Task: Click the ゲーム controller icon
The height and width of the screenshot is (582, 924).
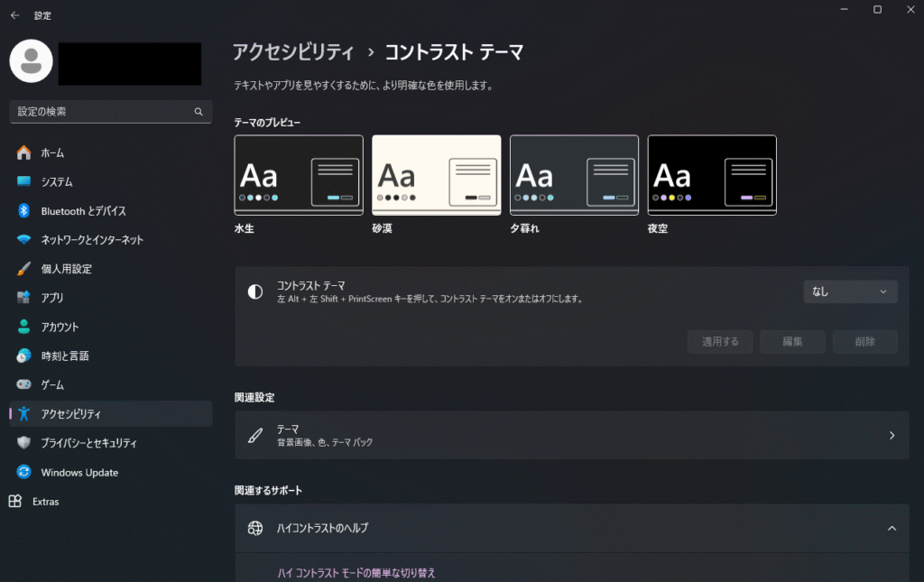Action: [x=24, y=384]
